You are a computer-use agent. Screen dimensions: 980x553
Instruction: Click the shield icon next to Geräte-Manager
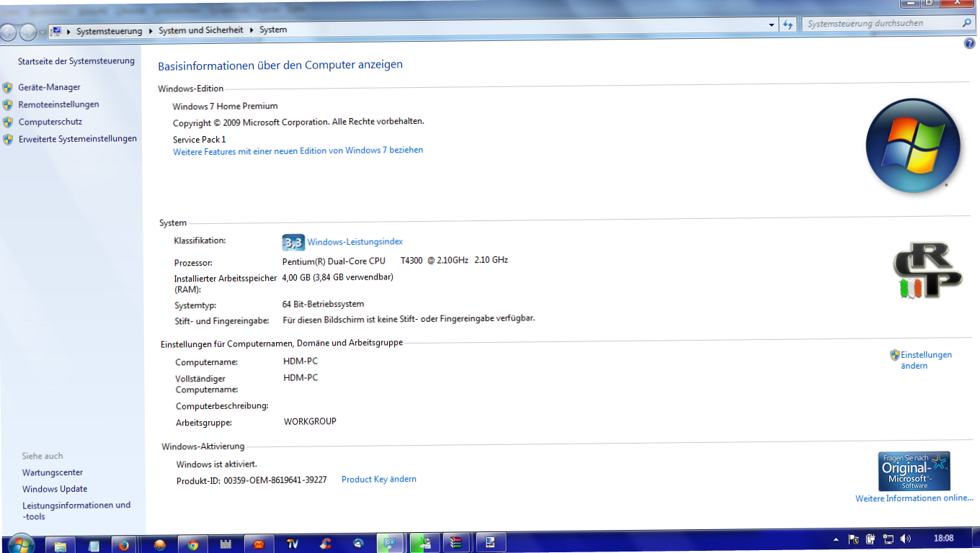pyautogui.click(x=8, y=88)
